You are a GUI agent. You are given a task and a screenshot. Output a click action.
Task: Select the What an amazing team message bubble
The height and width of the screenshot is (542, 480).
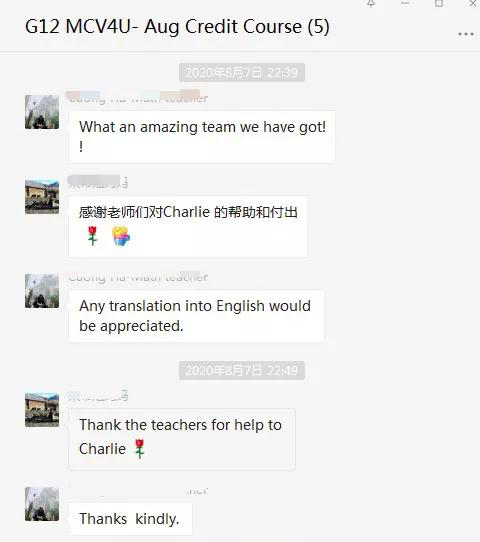click(x=202, y=137)
